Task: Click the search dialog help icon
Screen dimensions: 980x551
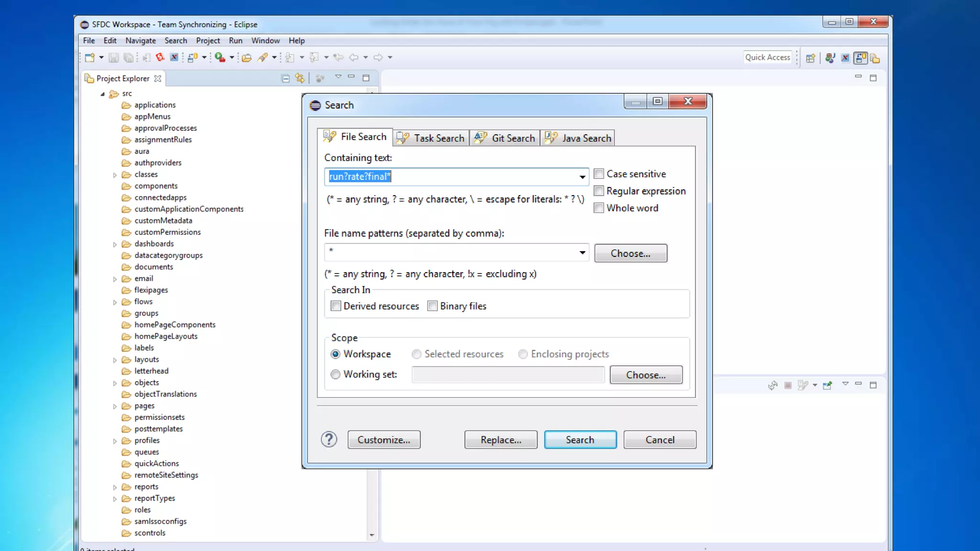Action: pyautogui.click(x=329, y=439)
